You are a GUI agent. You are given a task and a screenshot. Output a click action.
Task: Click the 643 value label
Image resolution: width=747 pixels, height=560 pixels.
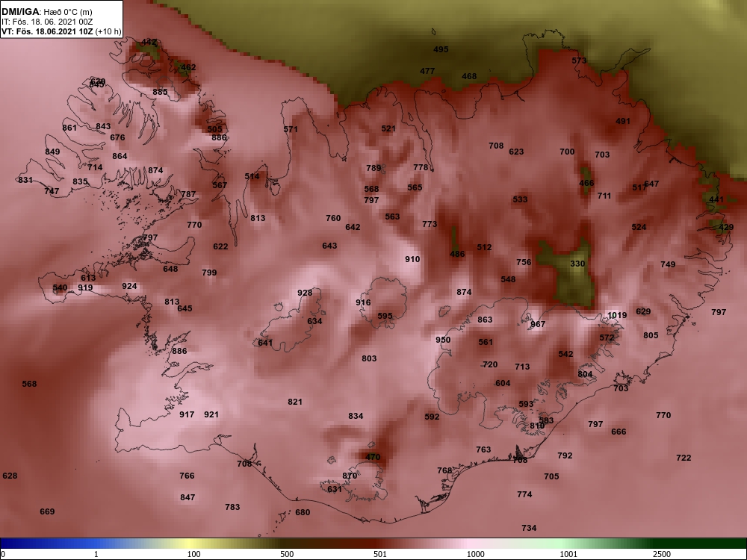329,246
